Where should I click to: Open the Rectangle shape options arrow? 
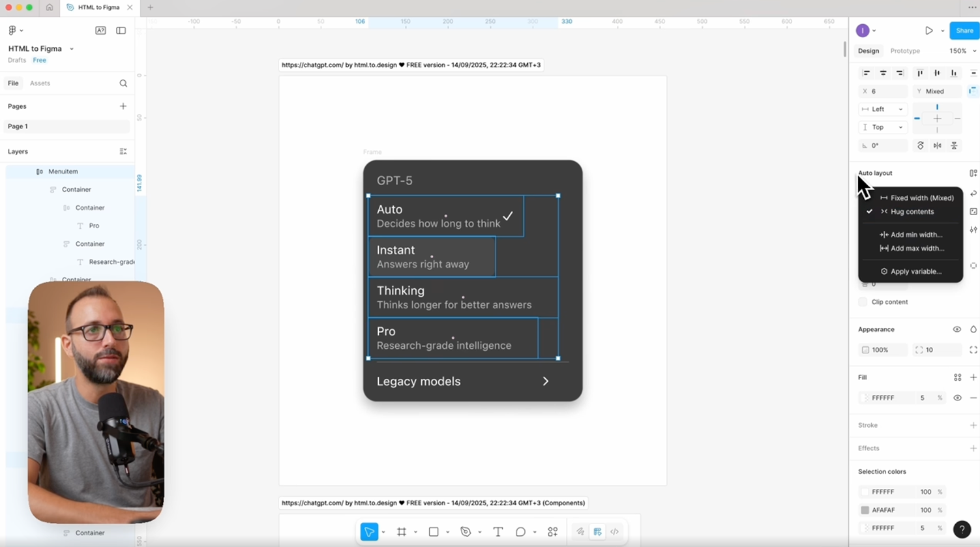tap(448, 533)
